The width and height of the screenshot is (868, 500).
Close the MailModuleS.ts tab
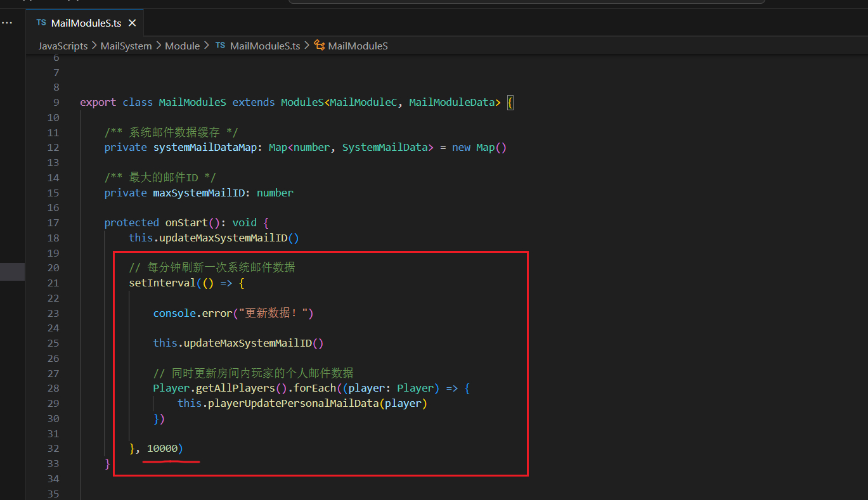click(x=133, y=23)
